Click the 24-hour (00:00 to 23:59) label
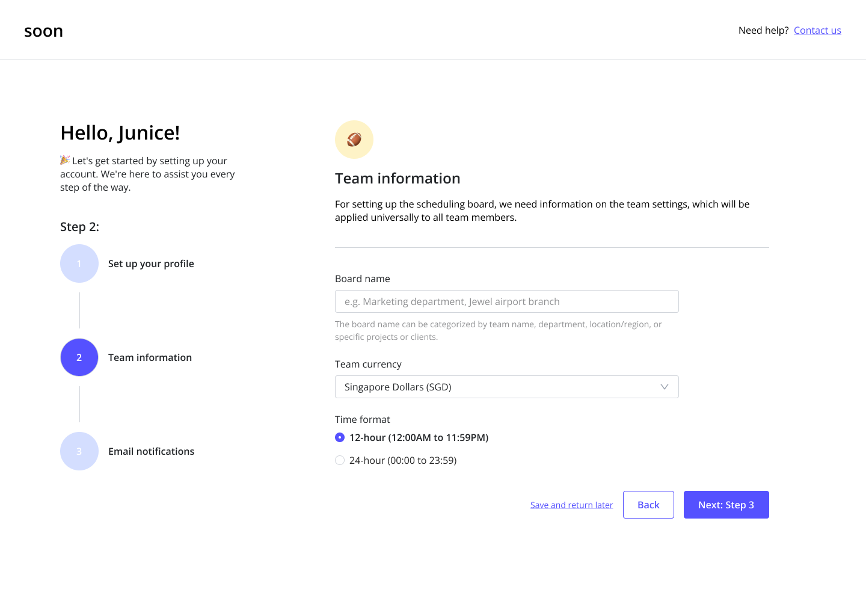 click(403, 460)
